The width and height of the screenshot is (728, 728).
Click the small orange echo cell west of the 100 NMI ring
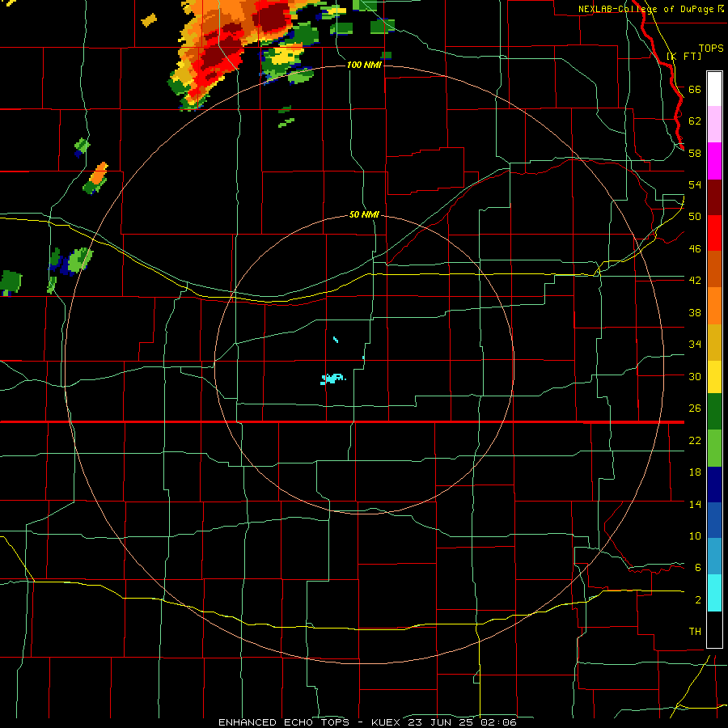pos(99,173)
